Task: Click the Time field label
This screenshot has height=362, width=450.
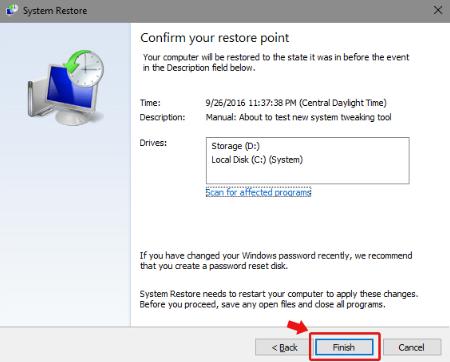Action: coord(150,103)
